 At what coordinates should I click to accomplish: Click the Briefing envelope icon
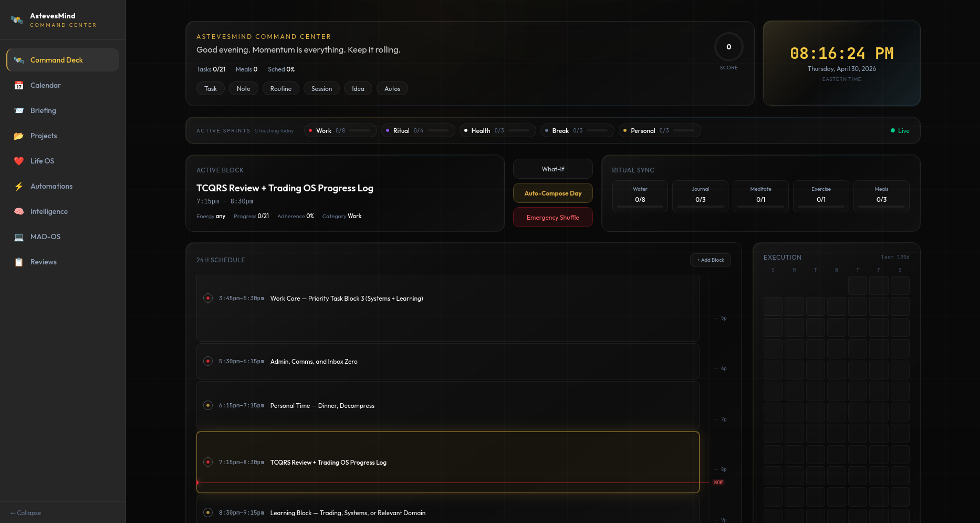19,110
